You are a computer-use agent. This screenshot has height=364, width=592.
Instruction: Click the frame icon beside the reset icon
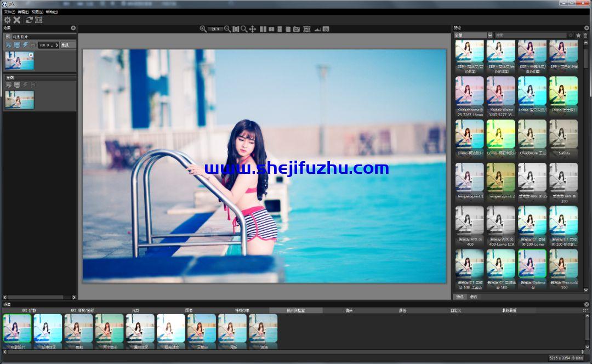(x=38, y=20)
